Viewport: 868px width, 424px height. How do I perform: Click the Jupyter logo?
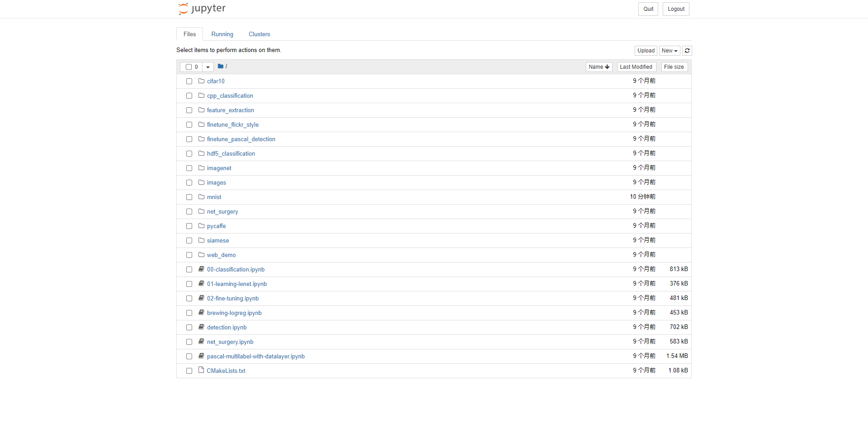click(202, 9)
